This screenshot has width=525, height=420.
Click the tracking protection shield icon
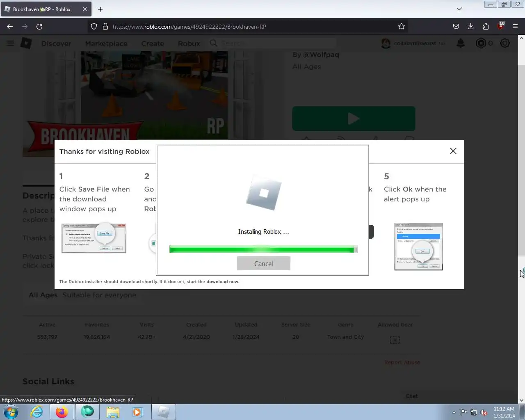94,26
